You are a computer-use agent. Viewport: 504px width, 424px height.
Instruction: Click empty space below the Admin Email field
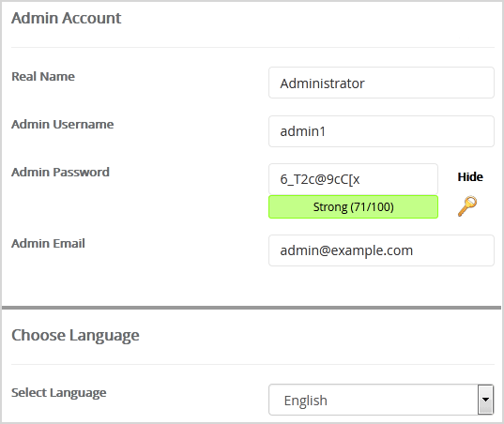[x=381, y=285]
